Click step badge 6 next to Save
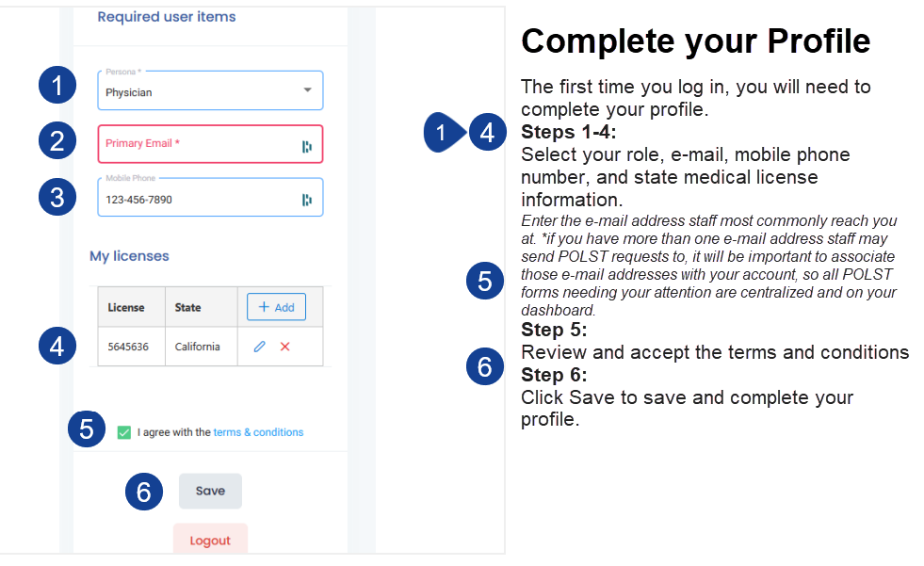The width and height of the screenshot is (924, 566). pos(144,492)
